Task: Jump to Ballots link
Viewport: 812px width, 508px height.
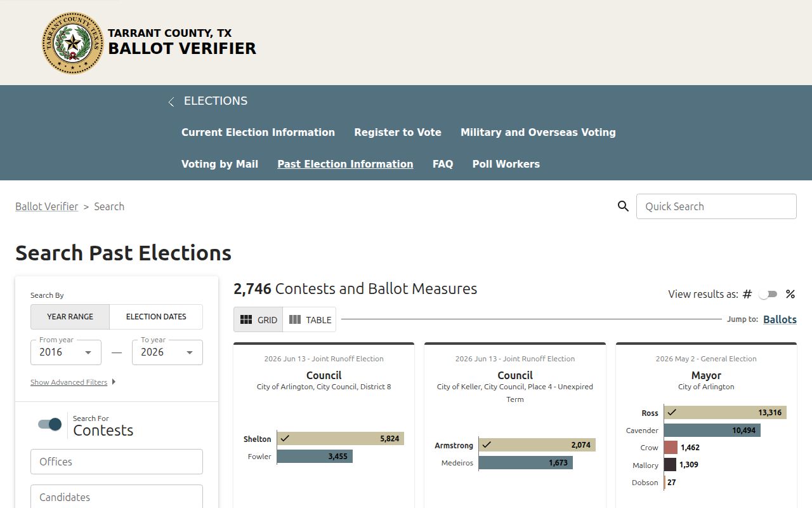Action: (x=780, y=319)
